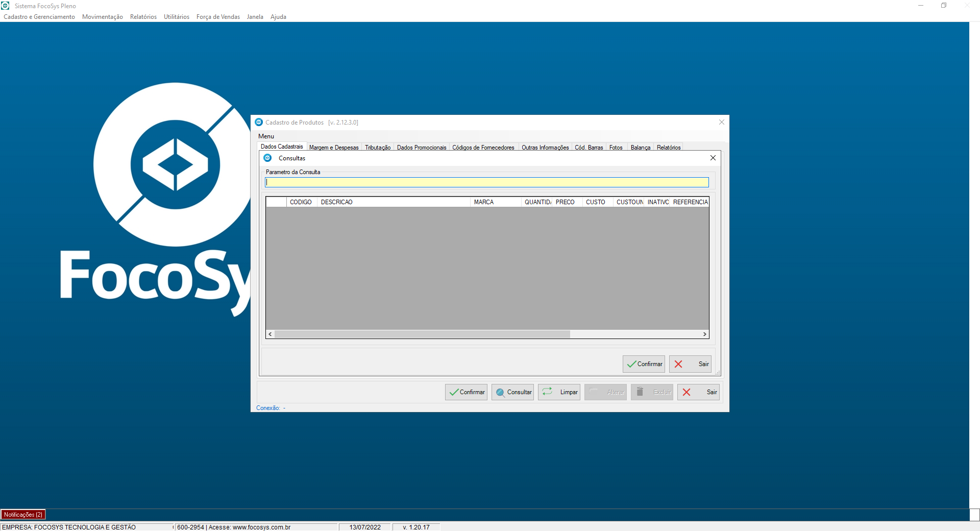Open the Janela menu
Viewport: 980px width, 531px height.
pyautogui.click(x=255, y=17)
